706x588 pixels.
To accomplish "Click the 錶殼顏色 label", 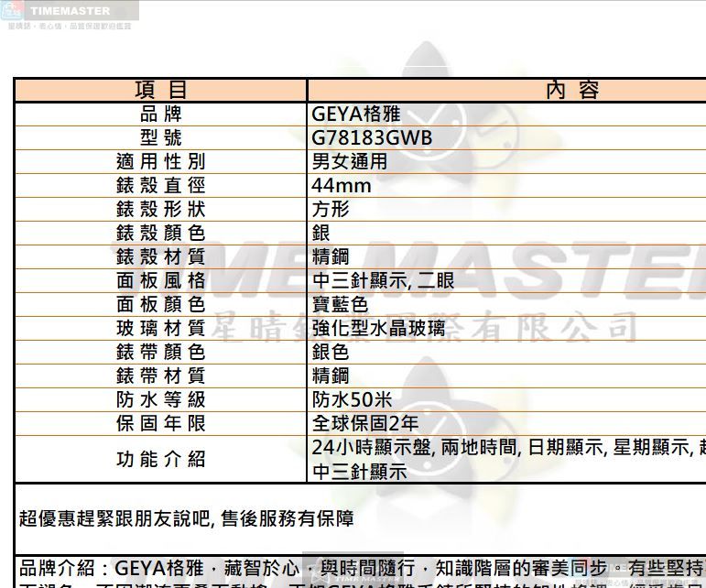I will pos(161,234).
